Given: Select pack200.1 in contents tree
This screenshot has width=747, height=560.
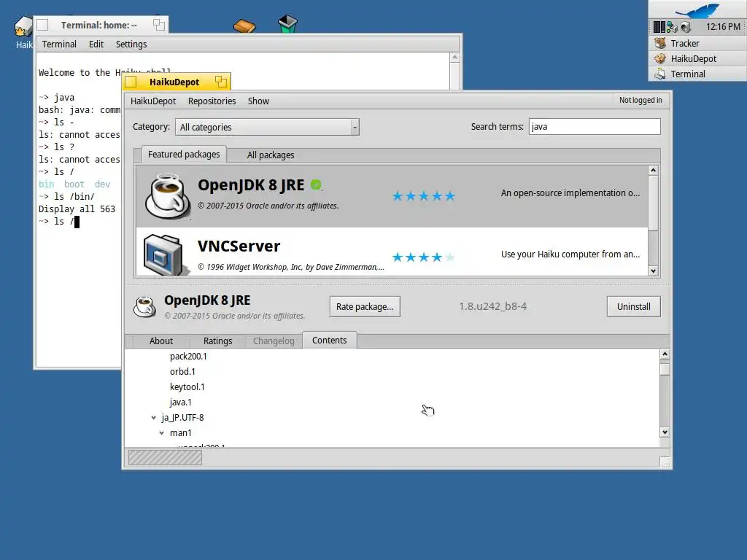Looking at the screenshot, I should (188, 356).
